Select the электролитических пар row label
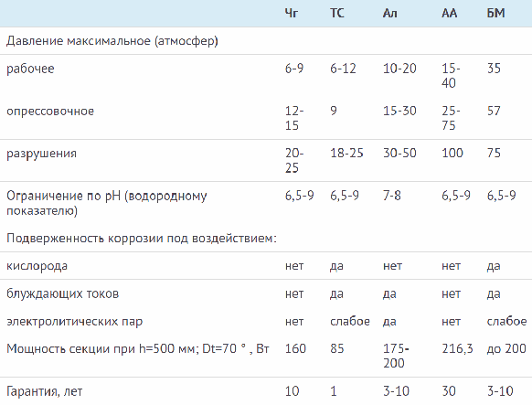 [75, 322]
